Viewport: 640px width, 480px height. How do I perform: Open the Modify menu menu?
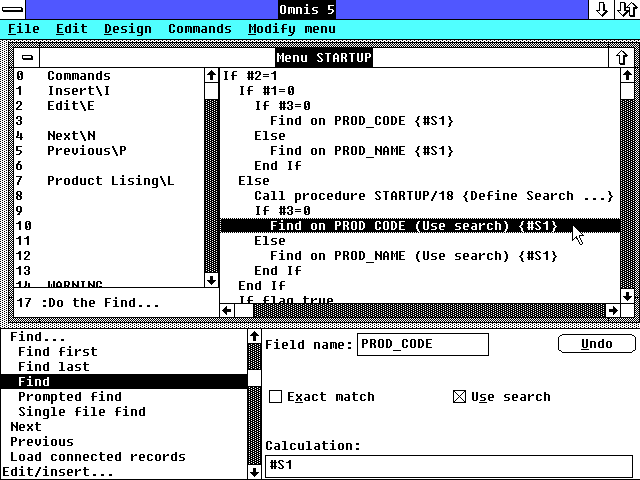pyautogui.click(x=291, y=29)
